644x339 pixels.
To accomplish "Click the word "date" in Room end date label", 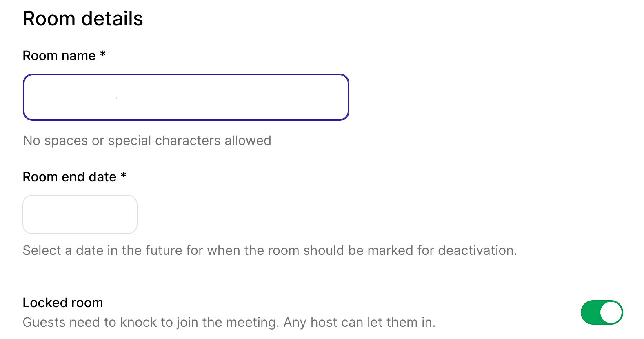I will click(x=102, y=177).
